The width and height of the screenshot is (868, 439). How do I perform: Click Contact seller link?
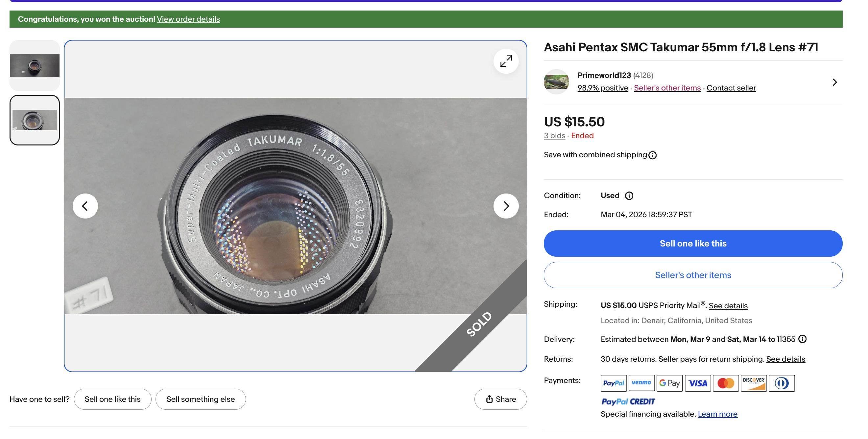731,88
